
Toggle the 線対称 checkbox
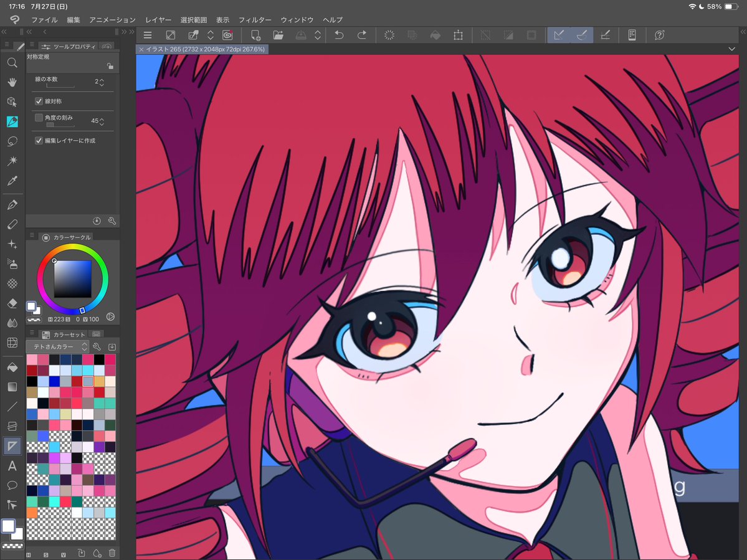tap(39, 101)
